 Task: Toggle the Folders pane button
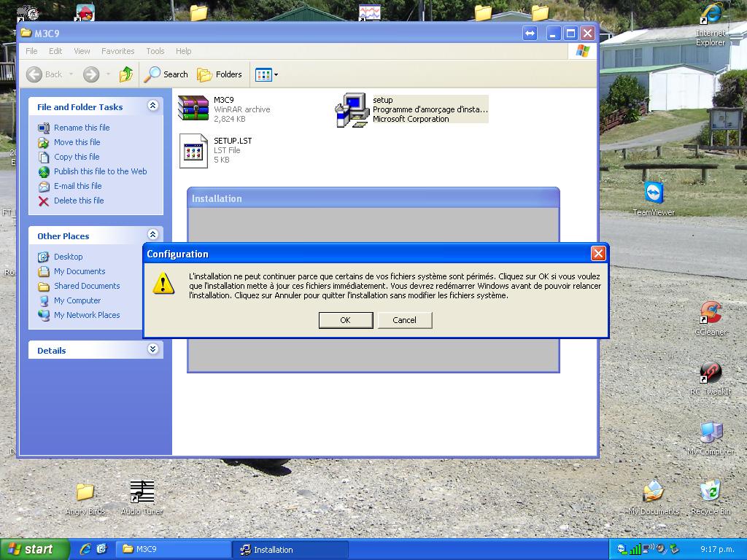tap(220, 74)
